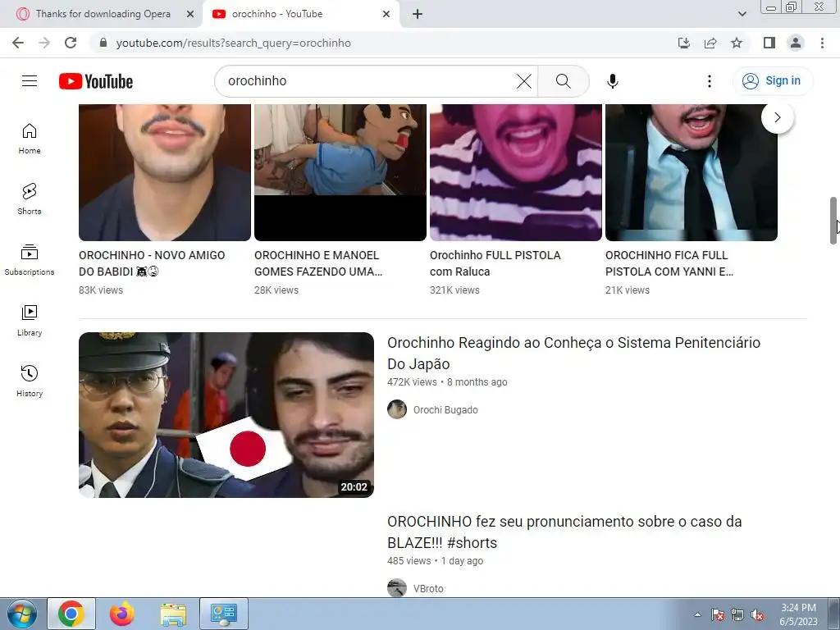This screenshot has width=840, height=630.
Task: Open History in the sidebar
Action: pyautogui.click(x=30, y=381)
